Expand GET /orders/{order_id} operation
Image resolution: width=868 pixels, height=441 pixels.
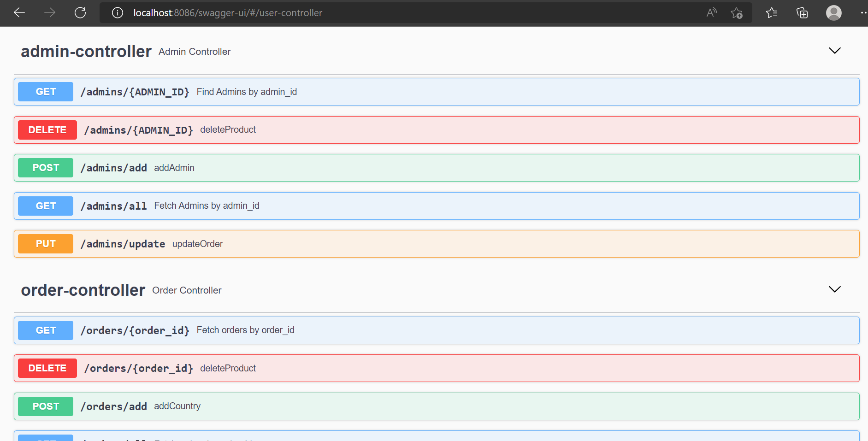[x=437, y=330]
